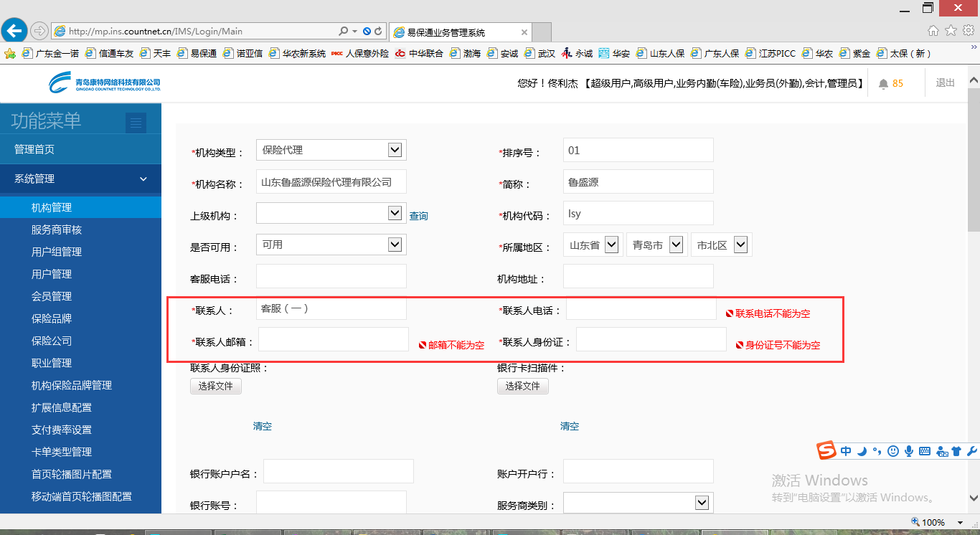Click the add-to-favorites-bar star icon
This screenshot has height=535, width=980.
click(x=10, y=53)
